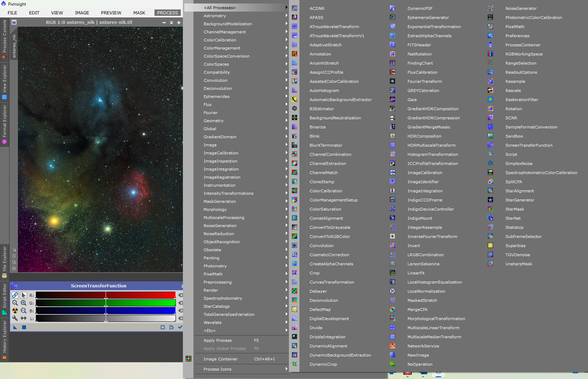Click the blue square apply icon in STF
This screenshot has height=379, width=588.
tap(24, 327)
